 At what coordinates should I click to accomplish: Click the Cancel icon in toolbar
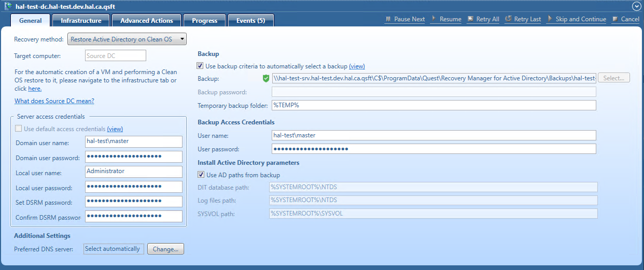pos(615,19)
